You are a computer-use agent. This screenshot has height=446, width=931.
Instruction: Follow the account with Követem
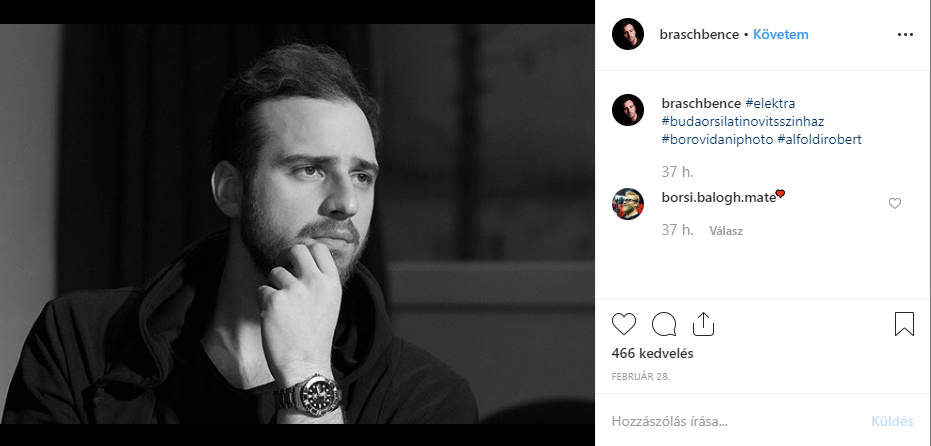[x=780, y=34]
